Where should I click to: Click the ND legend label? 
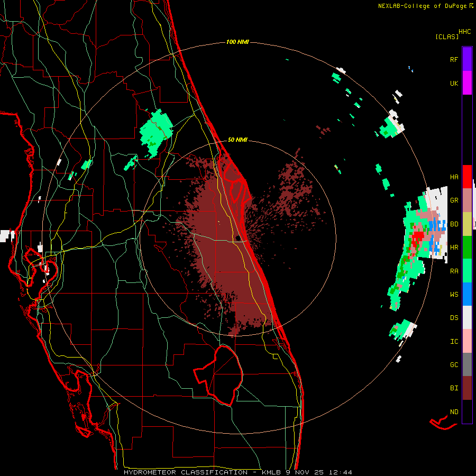(454, 412)
